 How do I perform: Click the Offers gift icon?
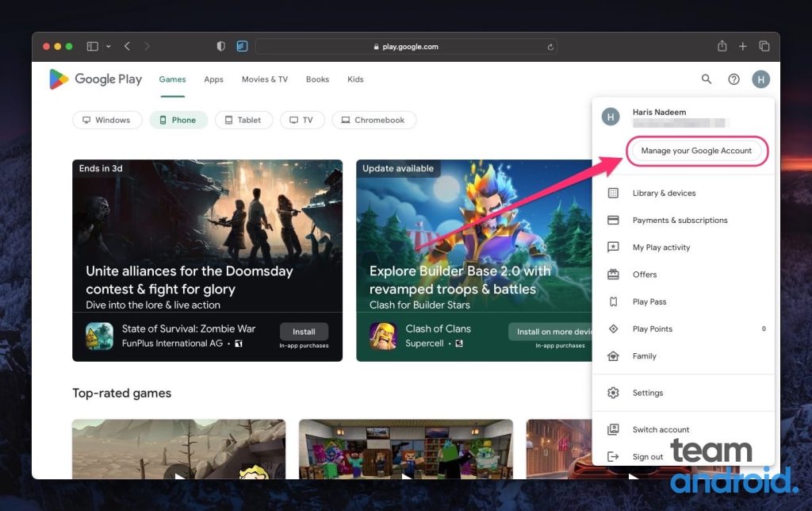(613, 275)
